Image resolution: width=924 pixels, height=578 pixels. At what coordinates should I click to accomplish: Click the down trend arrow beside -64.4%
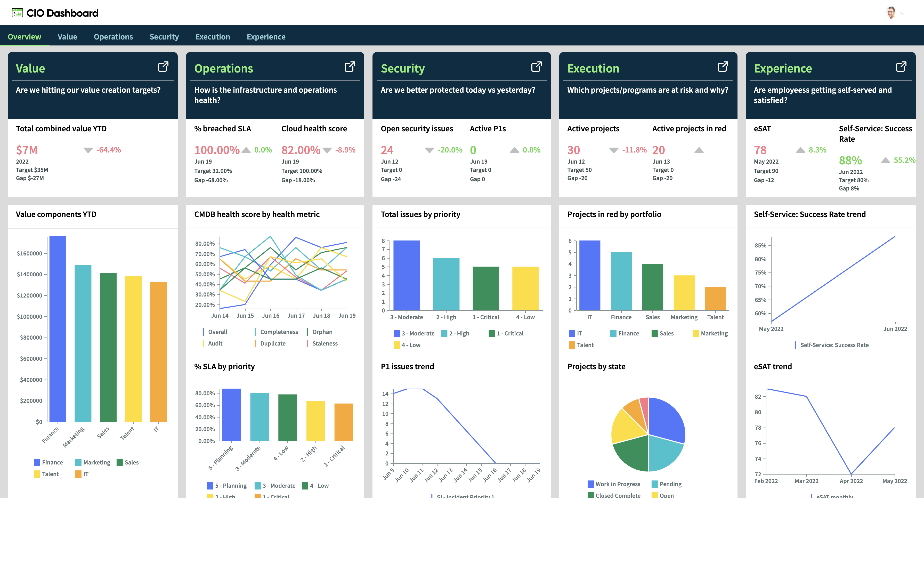[x=88, y=150]
